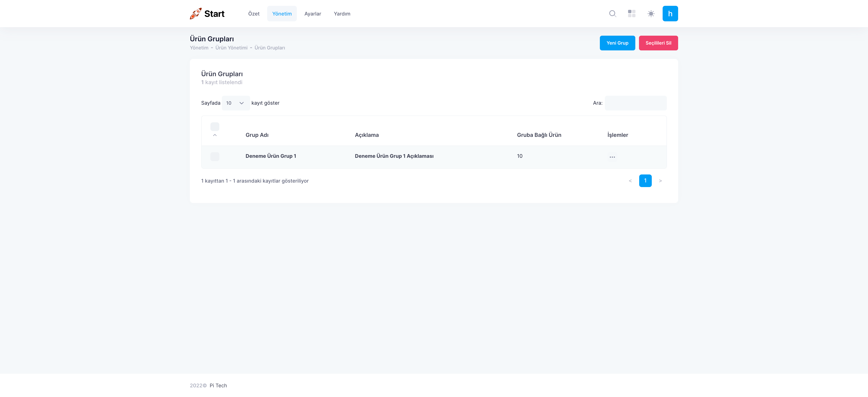Select the Deneme Ürün Grup 1 row checkbox
The height and width of the screenshot is (397, 868).
(x=215, y=156)
